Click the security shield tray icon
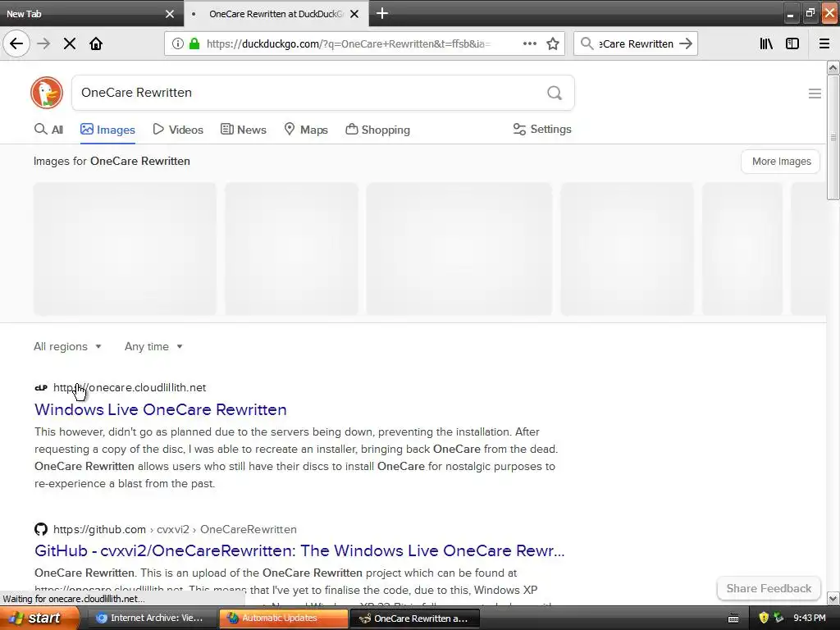Image resolution: width=840 pixels, height=630 pixels. [x=764, y=618]
